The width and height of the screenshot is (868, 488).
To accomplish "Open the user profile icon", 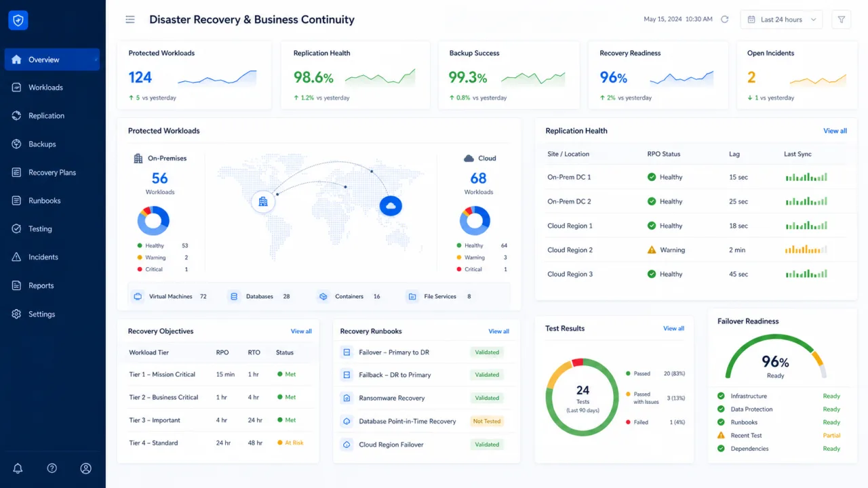I will click(85, 468).
